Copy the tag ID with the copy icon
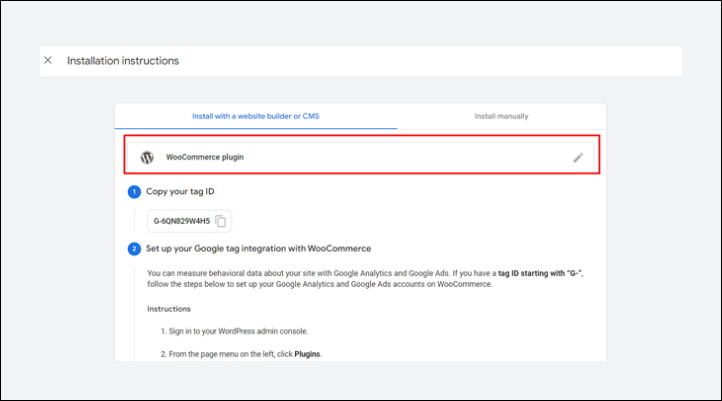The width and height of the screenshot is (722, 401). (x=221, y=221)
